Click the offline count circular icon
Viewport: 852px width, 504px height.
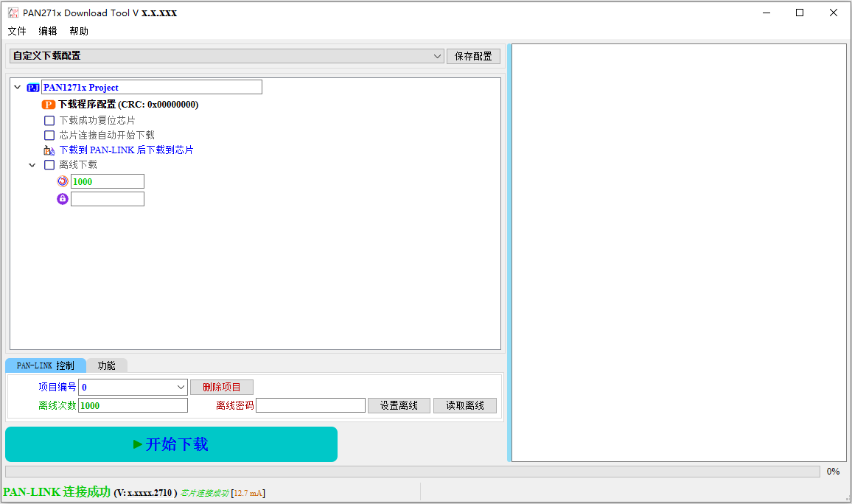tap(63, 181)
